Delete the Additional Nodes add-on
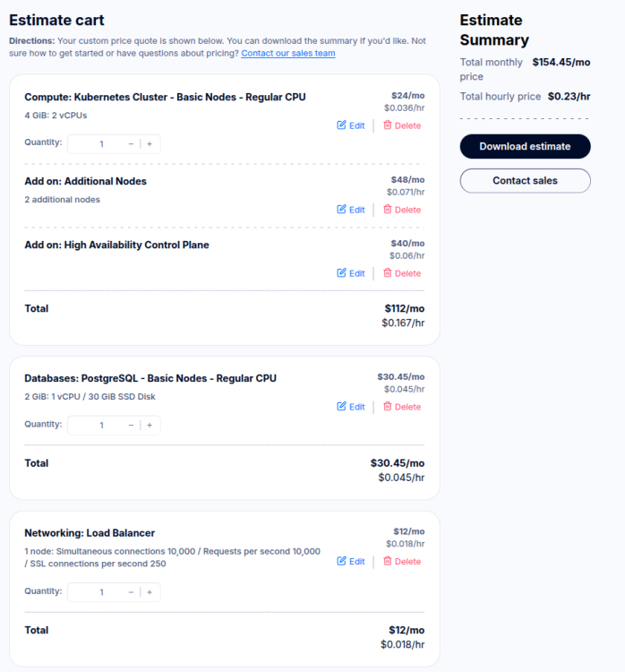This screenshot has height=672, width=625. tap(401, 210)
